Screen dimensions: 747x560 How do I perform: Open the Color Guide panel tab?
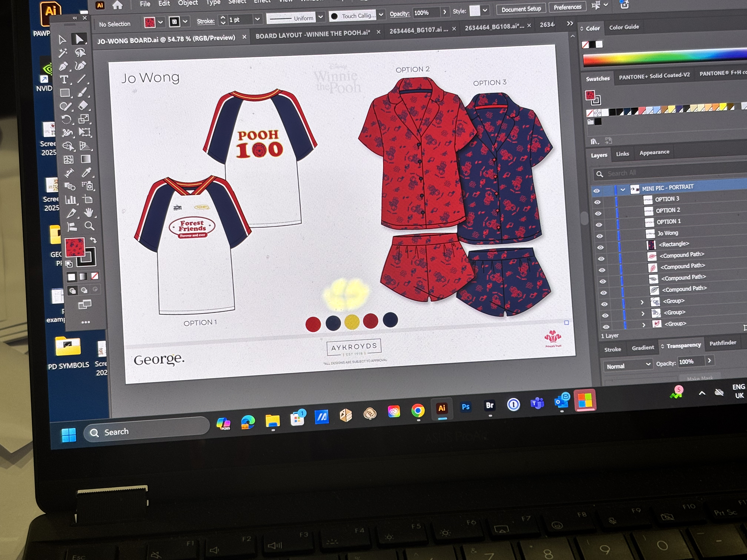pyautogui.click(x=624, y=27)
